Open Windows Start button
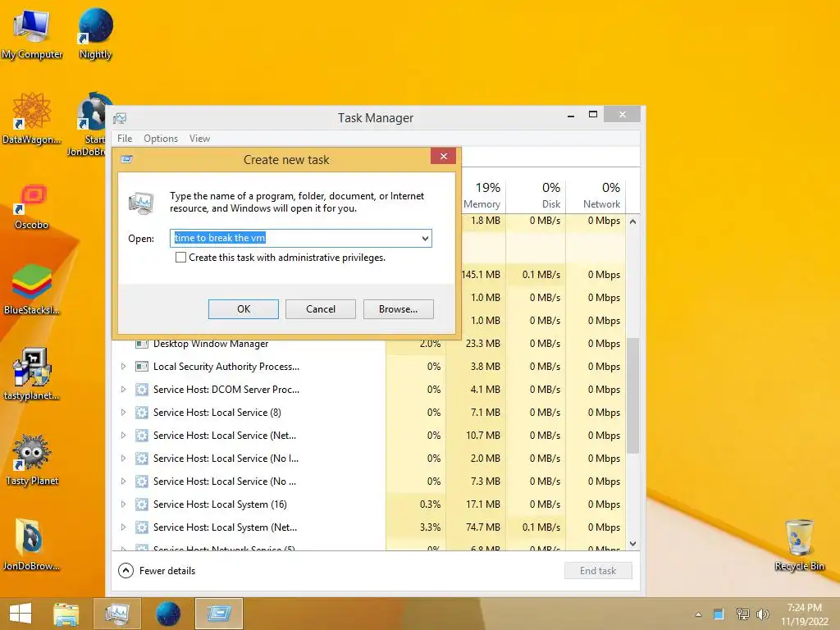Screen dimensions: 840x630 click(x=21, y=614)
